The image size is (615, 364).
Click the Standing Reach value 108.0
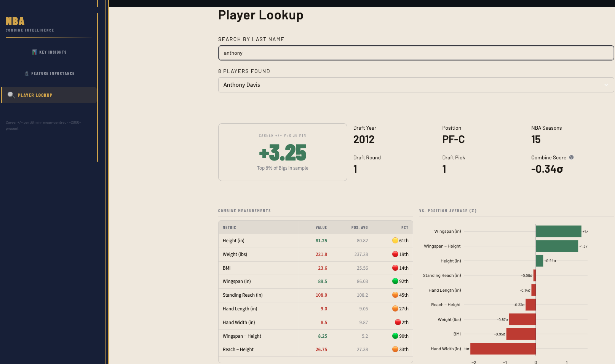click(321, 295)
